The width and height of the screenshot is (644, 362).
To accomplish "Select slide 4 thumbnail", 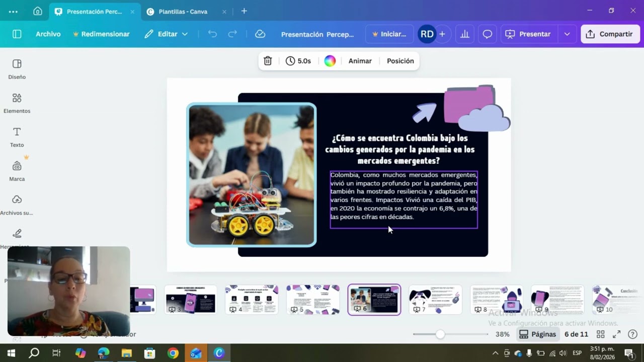I will (x=252, y=300).
